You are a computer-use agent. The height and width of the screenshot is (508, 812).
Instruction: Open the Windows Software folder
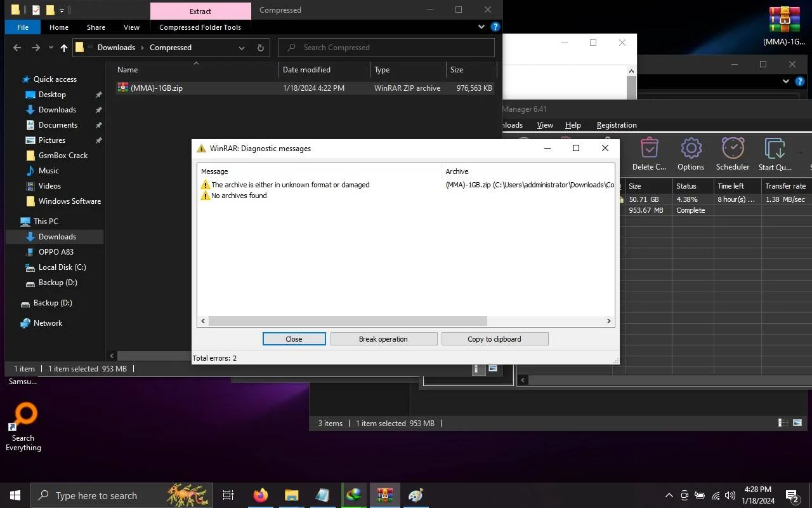(x=70, y=201)
